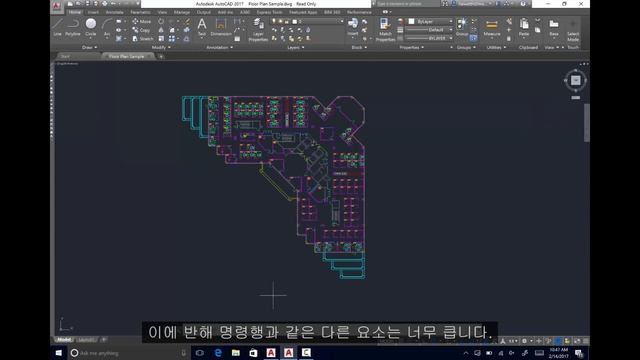The width and height of the screenshot is (640, 360).
Task: Click the Array modify icon
Action: pyautogui.click(x=172, y=39)
